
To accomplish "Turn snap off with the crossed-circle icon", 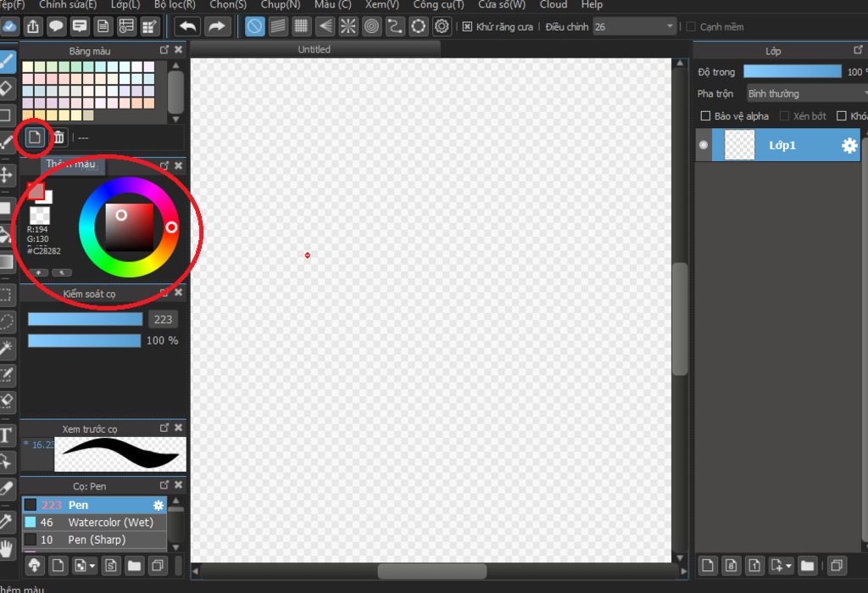I will point(254,26).
